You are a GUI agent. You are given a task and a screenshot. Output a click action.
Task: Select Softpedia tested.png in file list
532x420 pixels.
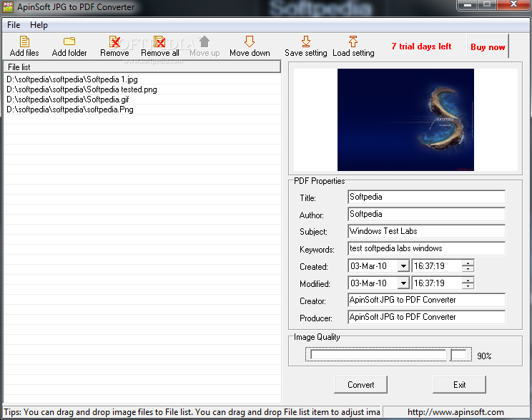coord(142,89)
